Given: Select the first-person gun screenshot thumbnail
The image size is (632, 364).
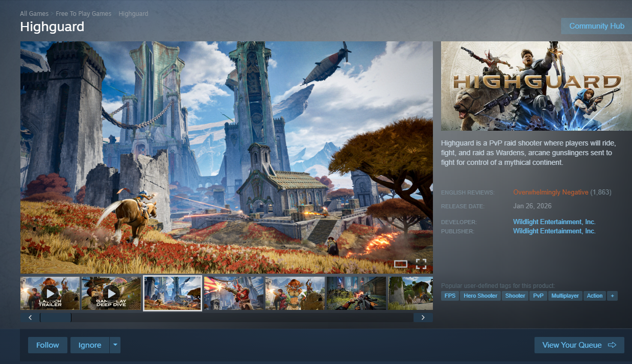Looking at the screenshot, I should pos(356,293).
